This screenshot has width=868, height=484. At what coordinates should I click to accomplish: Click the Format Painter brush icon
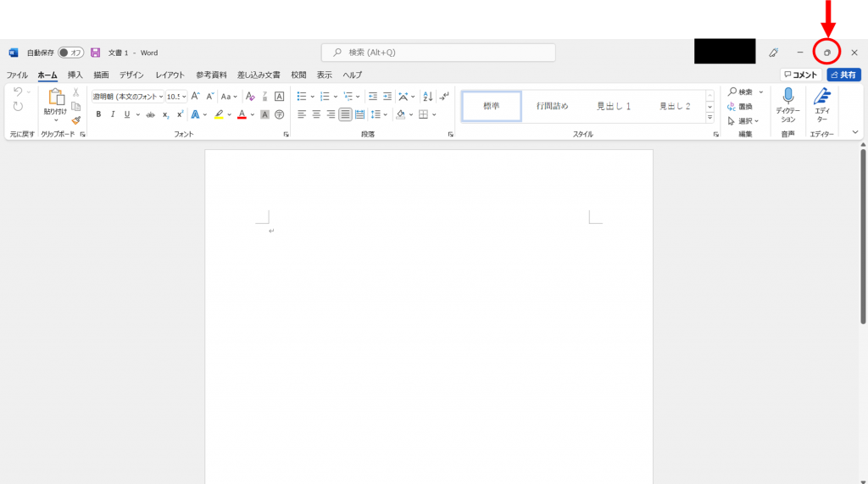[x=76, y=120]
